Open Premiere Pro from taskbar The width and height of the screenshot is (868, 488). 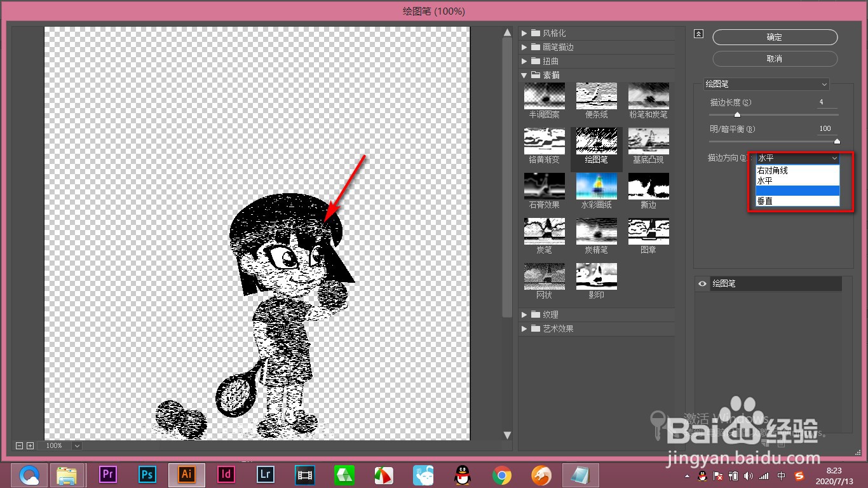pyautogui.click(x=109, y=475)
